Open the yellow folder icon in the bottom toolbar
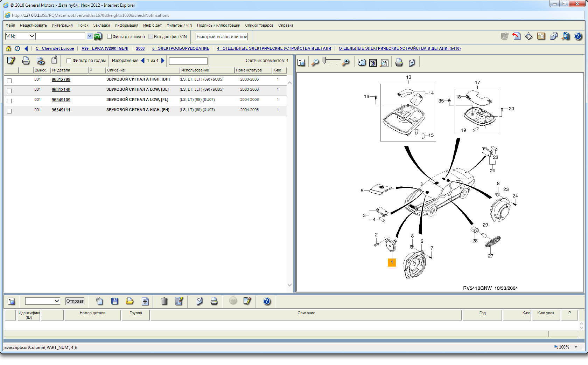This screenshot has height=365, width=588. [x=129, y=301]
